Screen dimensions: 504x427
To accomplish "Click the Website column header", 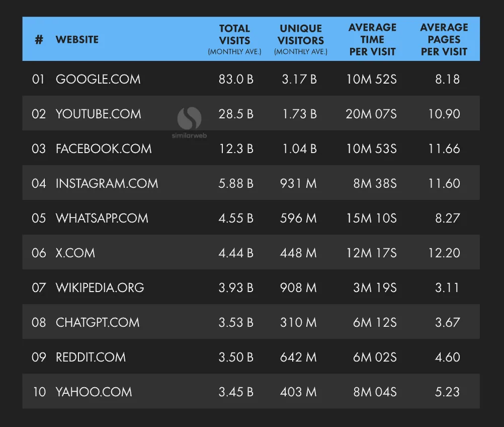I will [x=77, y=39].
